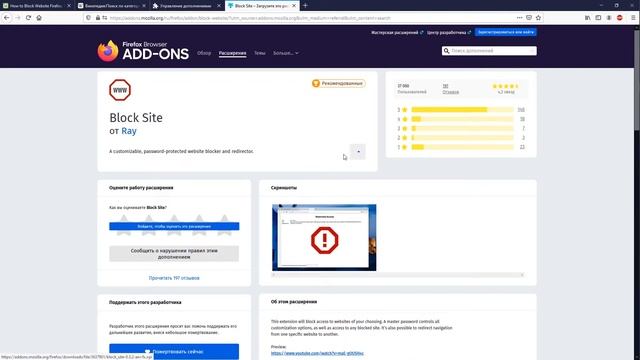Viewport: 640px width, 360px height.
Task: Show site security padlock info
Action: 98,18
